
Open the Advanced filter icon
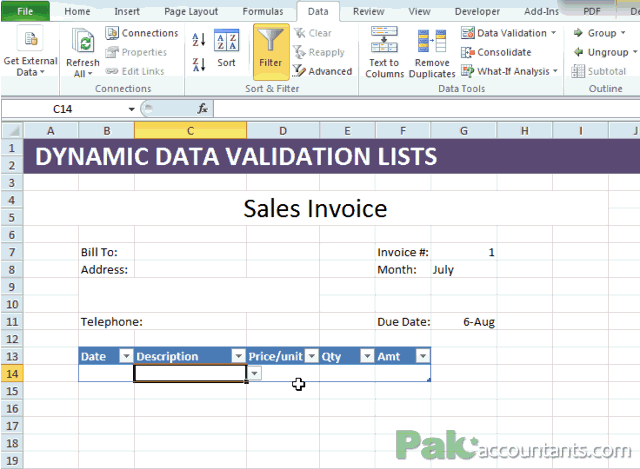299,71
